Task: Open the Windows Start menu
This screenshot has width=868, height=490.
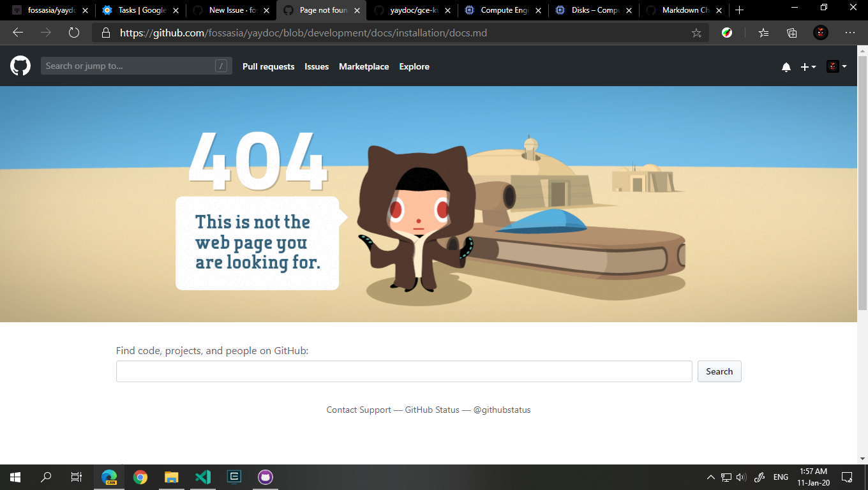Action: [x=15, y=477]
